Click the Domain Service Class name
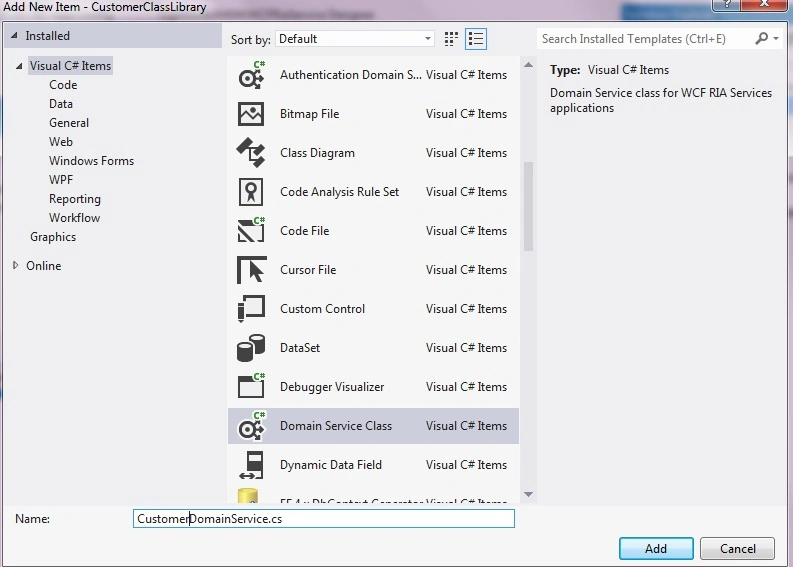 [x=336, y=426]
